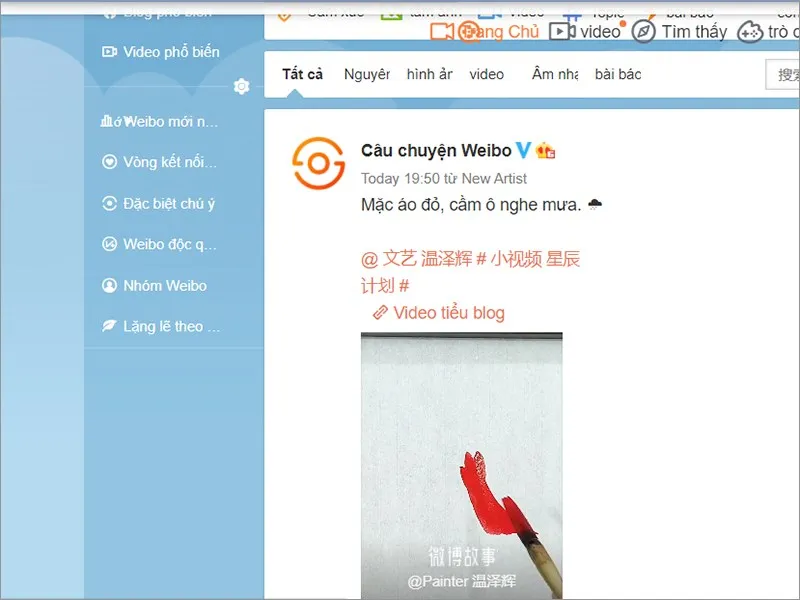Click the game controller icon for trò chơi

coord(750,33)
